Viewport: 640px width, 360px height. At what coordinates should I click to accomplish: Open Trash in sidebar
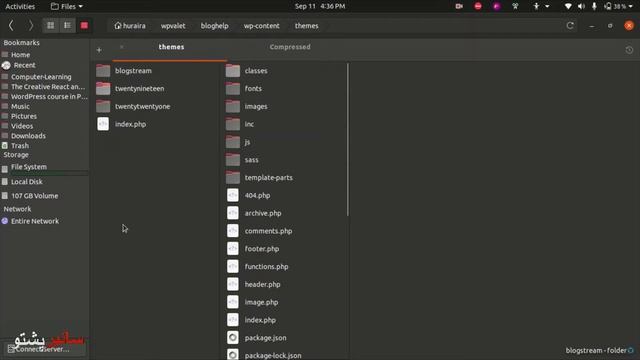tap(20, 145)
